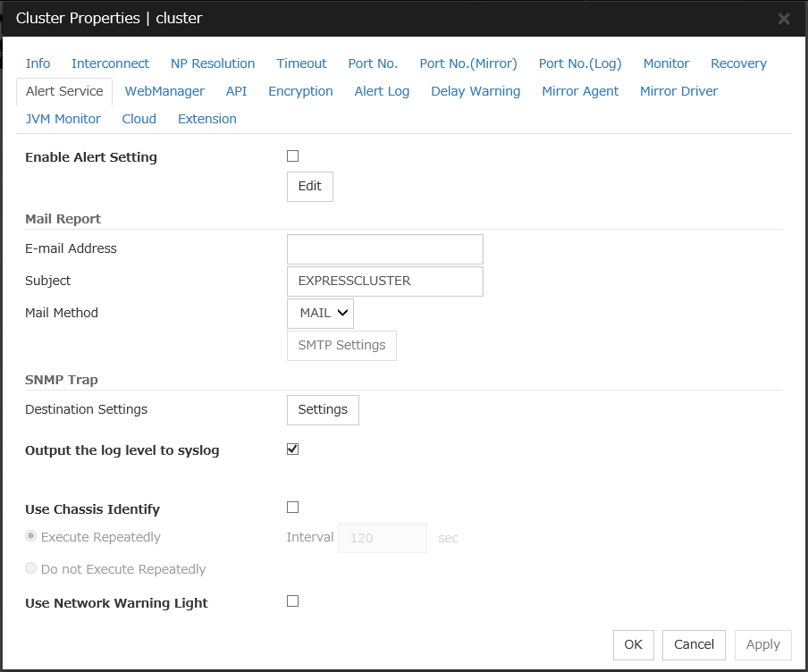Screen dimensions: 808x672
Task: Open the Mail Method dropdown
Action: [x=320, y=314]
